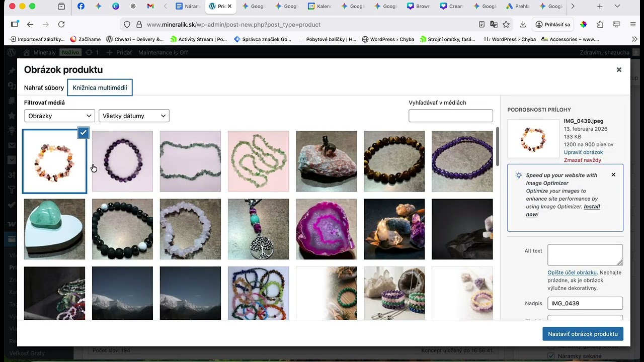Viewport: 644px width, 362px height.
Task: Switch to Knižnica multimédií tab
Action: tap(100, 87)
